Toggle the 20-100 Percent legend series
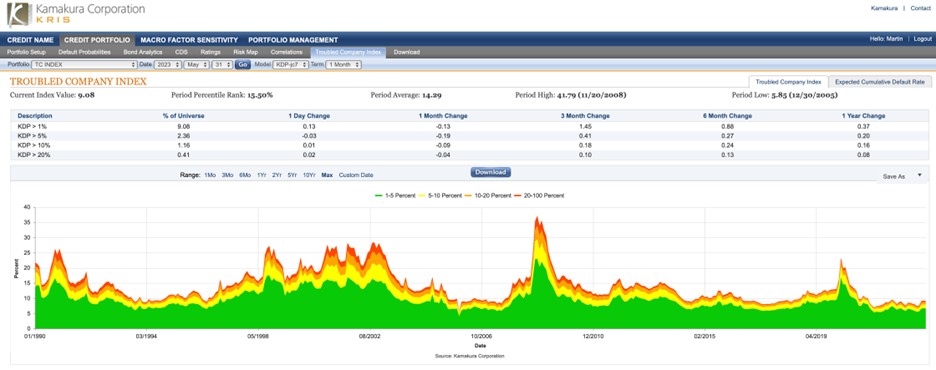 (540, 195)
